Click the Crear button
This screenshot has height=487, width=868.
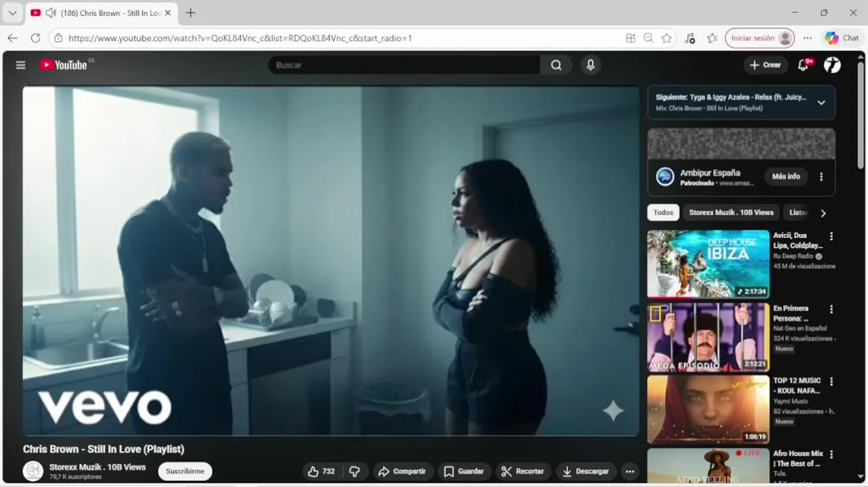tap(765, 65)
